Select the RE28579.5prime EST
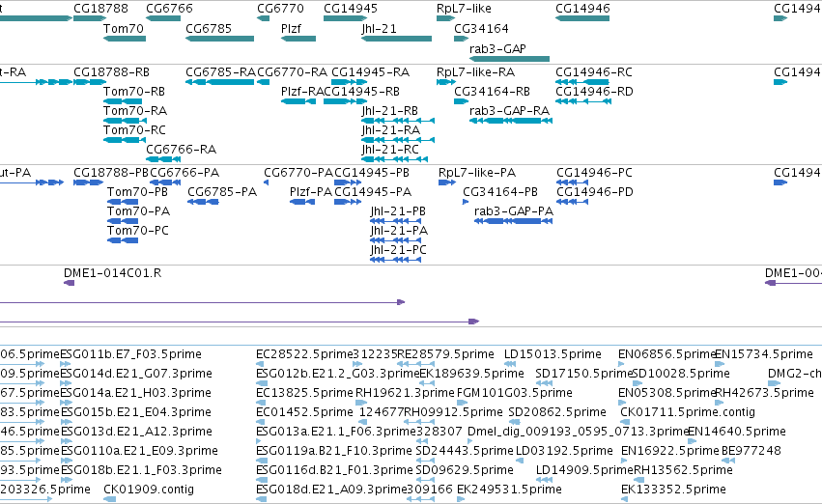Image resolution: width=822 pixels, height=504 pixels. [445, 354]
